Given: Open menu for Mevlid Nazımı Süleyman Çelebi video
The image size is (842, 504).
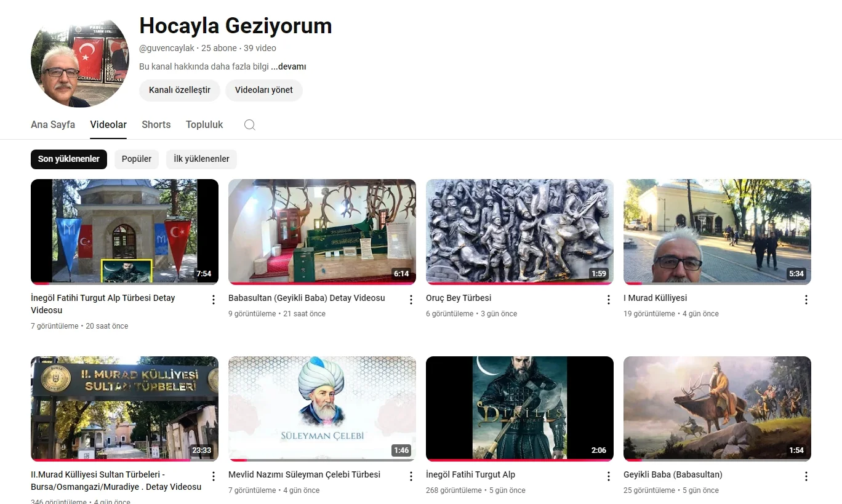Looking at the screenshot, I should tap(411, 476).
